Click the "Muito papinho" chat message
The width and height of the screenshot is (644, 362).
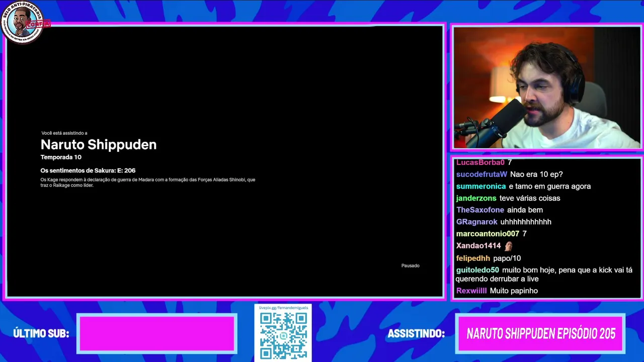click(514, 291)
